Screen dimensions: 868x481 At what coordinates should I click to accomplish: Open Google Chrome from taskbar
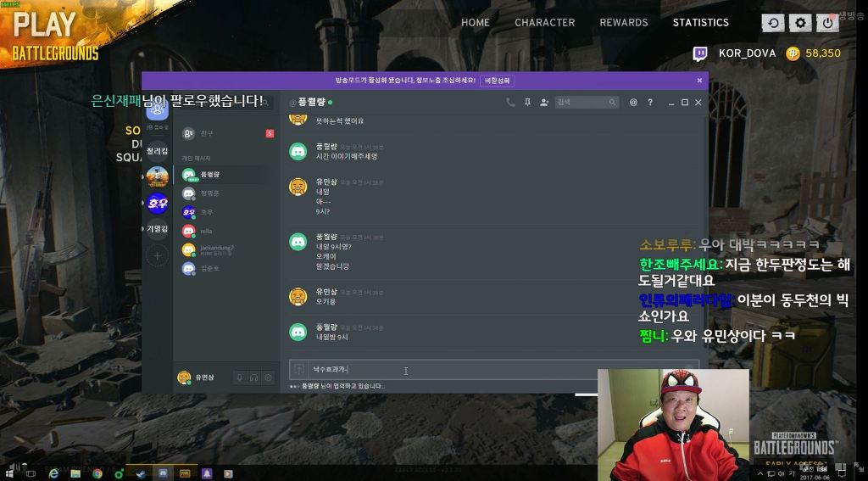click(97, 474)
